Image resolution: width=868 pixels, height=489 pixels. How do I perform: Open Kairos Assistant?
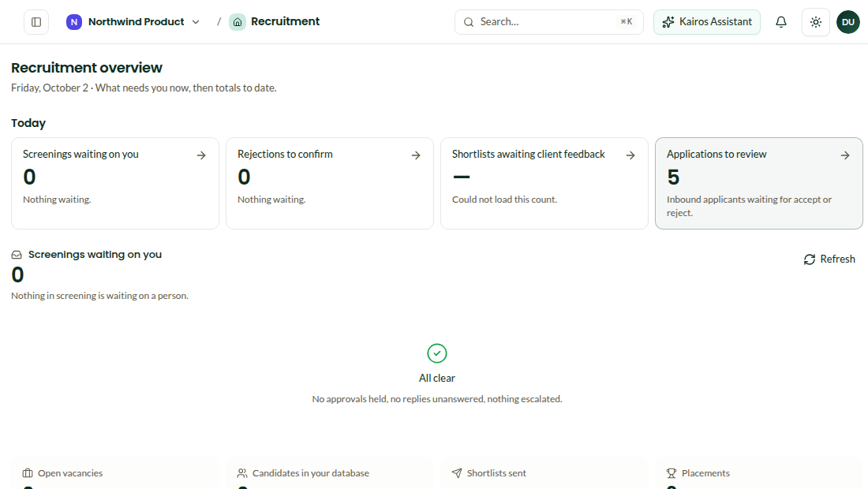coord(707,22)
